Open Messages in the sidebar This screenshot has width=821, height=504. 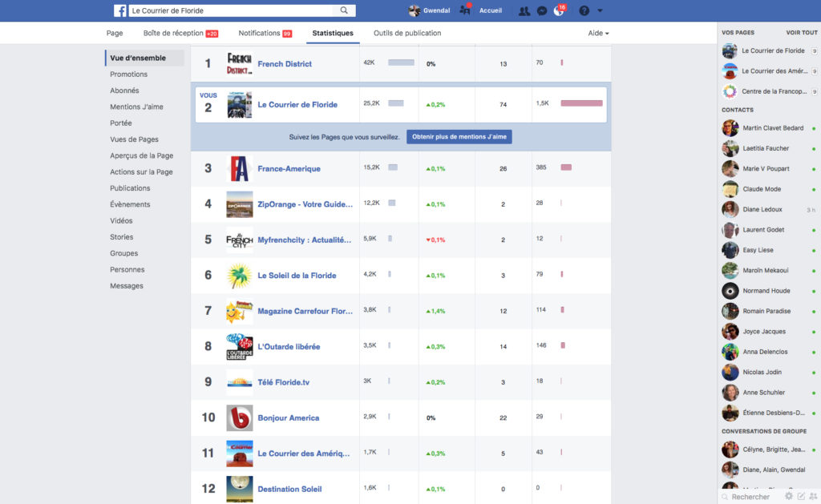[x=127, y=285]
